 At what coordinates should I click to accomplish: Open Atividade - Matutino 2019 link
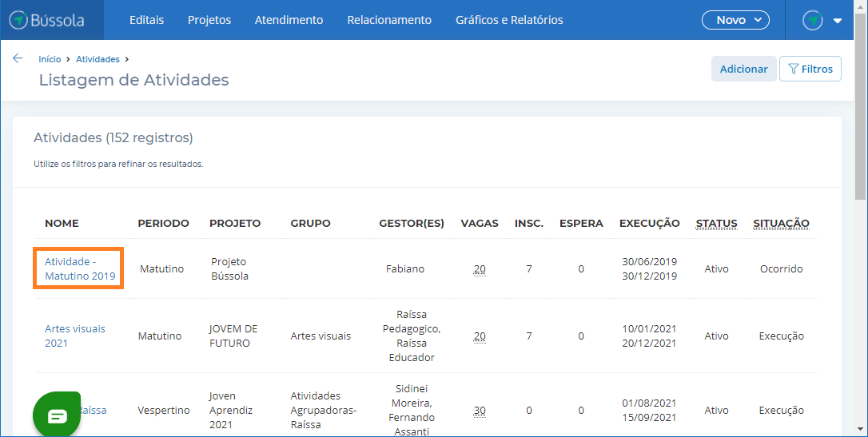(x=80, y=268)
